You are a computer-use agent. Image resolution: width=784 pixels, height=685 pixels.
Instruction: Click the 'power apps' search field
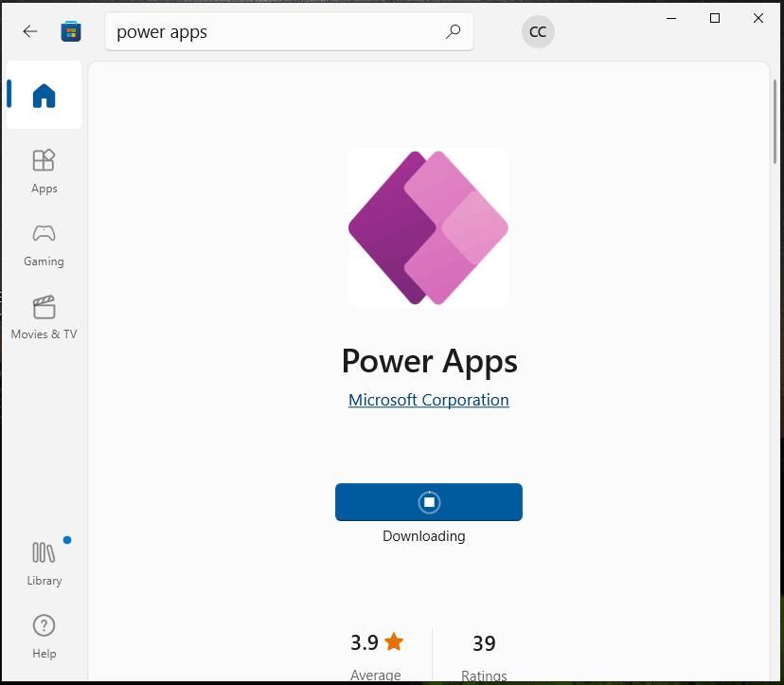tap(289, 31)
